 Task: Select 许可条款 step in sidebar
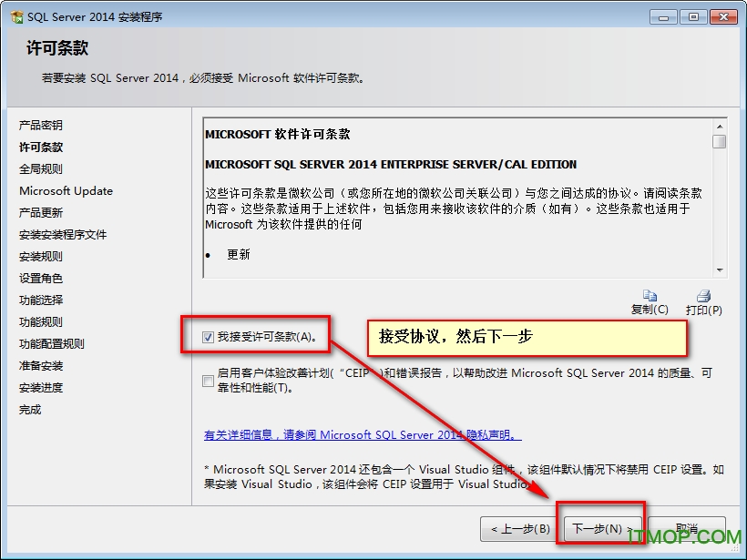coord(41,148)
